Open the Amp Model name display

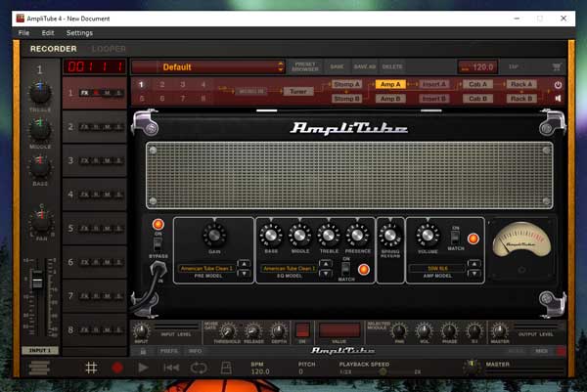(437, 268)
